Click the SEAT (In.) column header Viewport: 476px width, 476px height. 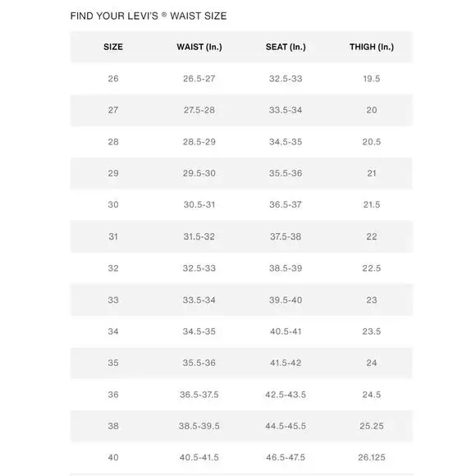286,47
